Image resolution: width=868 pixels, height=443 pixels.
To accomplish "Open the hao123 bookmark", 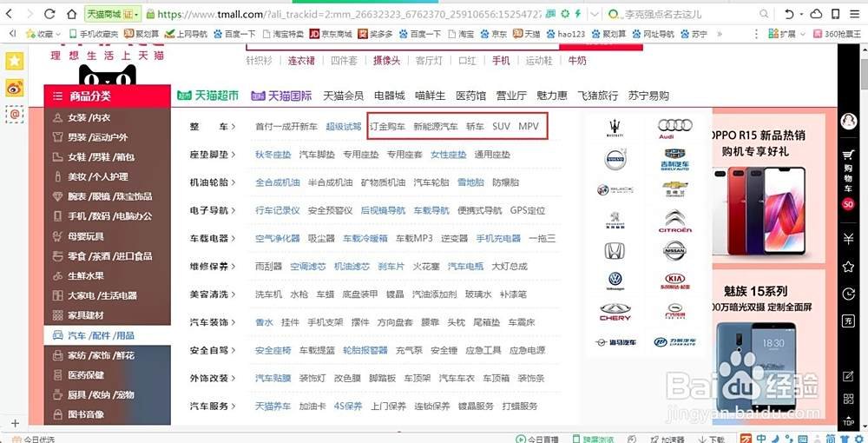I will click(x=565, y=34).
